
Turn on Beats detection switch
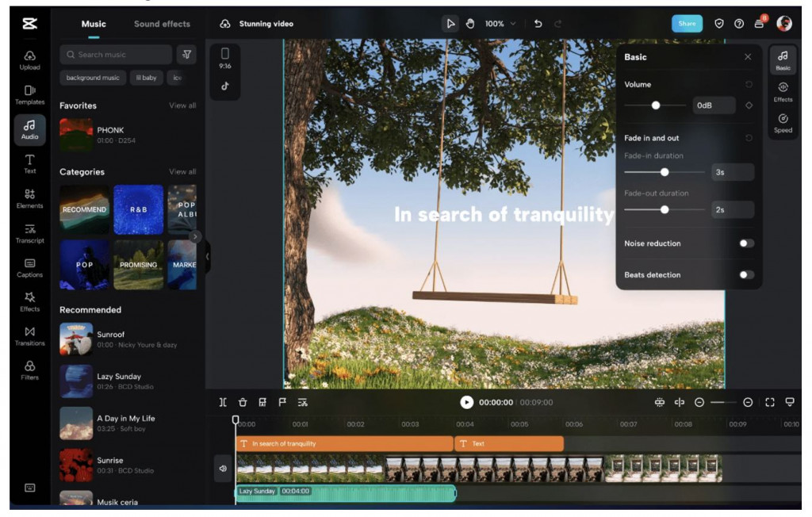[x=746, y=275]
